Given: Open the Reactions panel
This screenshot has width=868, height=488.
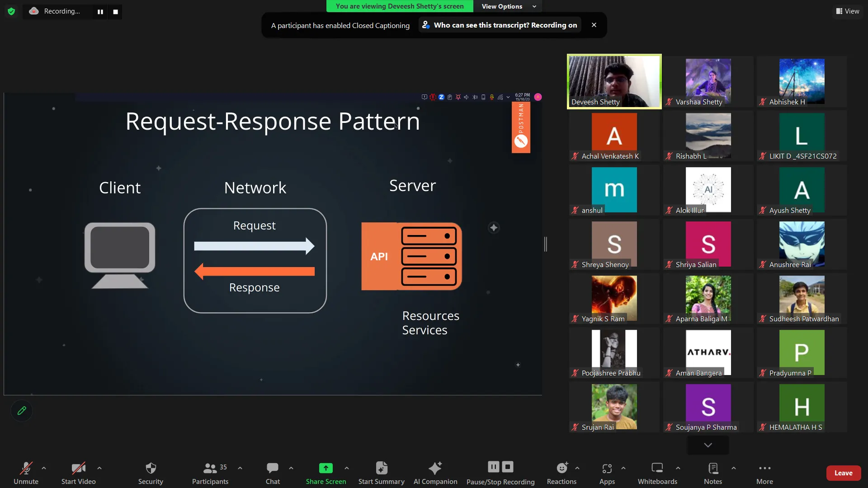Looking at the screenshot, I should pos(561,473).
